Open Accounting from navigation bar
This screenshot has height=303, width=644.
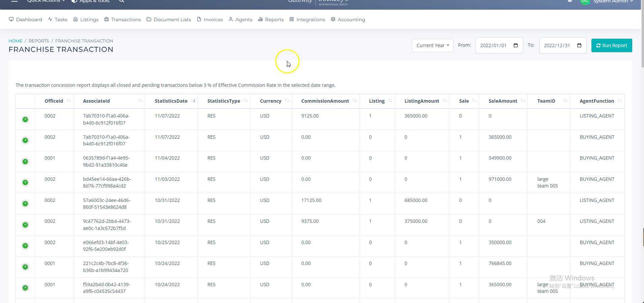tap(348, 20)
